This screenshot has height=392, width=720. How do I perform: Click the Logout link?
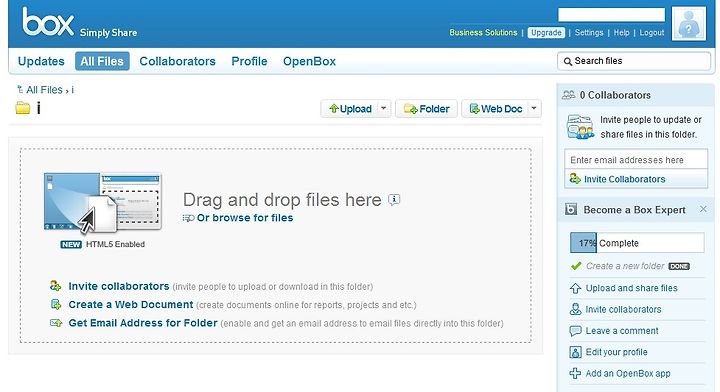point(652,33)
